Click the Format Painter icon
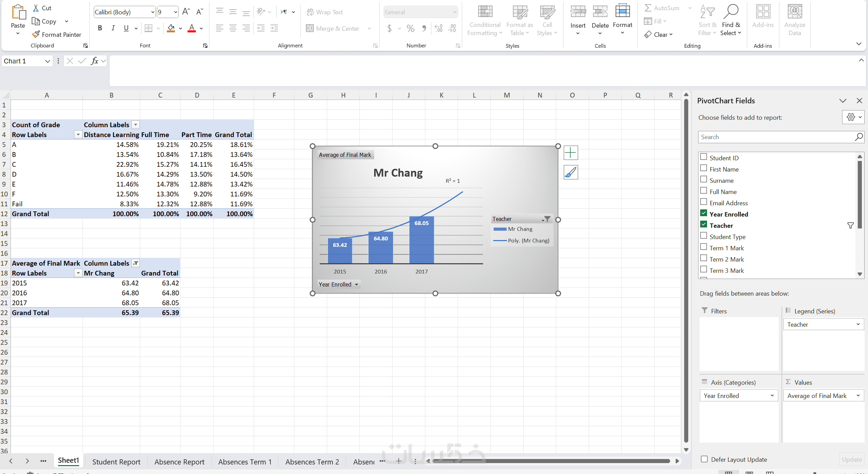The height and width of the screenshot is (474, 868). [x=36, y=34]
